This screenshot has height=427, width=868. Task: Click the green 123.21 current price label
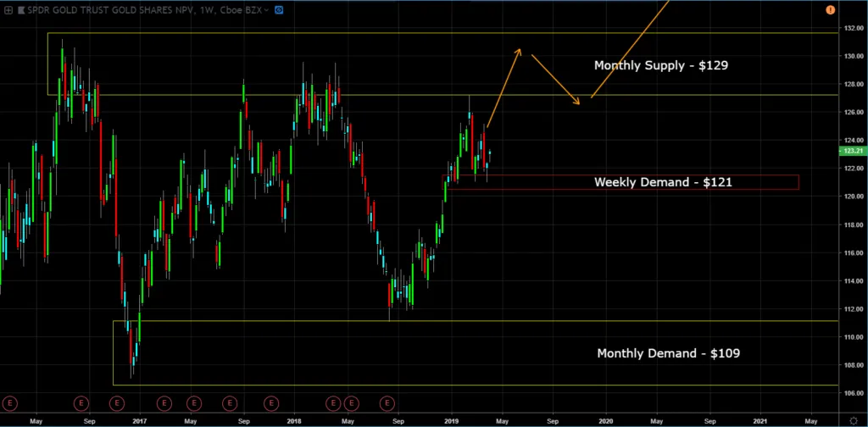click(853, 151)
